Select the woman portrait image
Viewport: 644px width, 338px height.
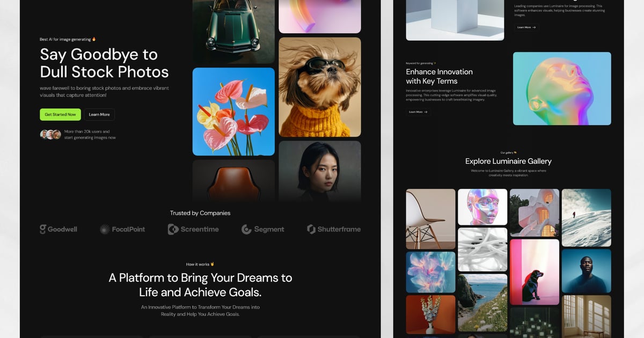[320, 171]
